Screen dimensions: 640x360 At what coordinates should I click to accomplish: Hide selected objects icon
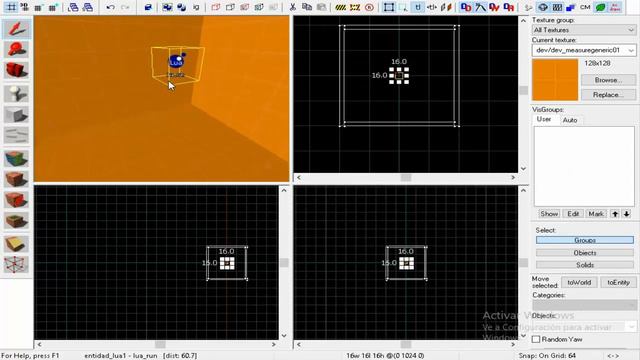pos(216,7)
